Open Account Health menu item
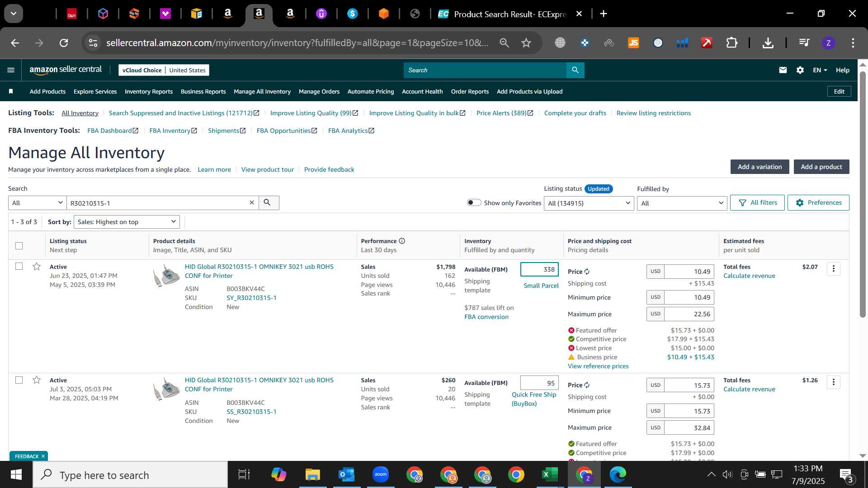This screenshot has height=488, width=868. pyautogui.click(x=422, y=91)
